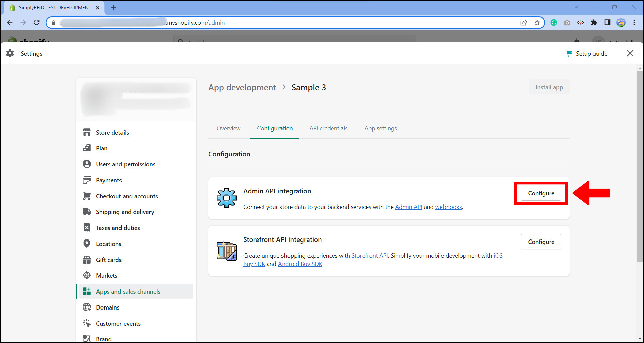Open Domains settings

coord(136,307)
